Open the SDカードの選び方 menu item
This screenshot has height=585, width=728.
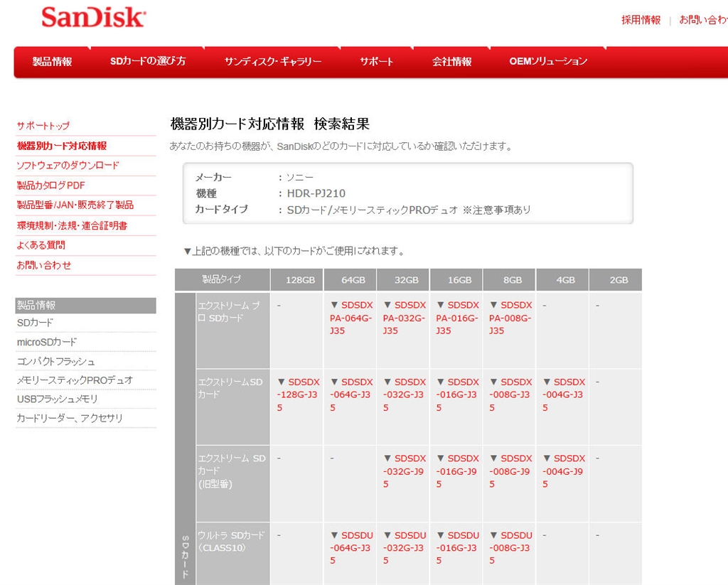148,61
